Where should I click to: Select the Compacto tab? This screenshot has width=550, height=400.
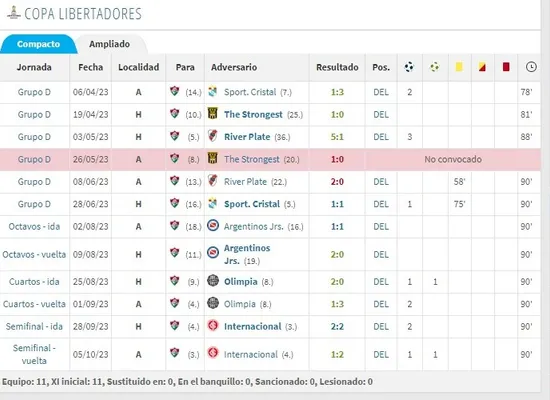39,44
